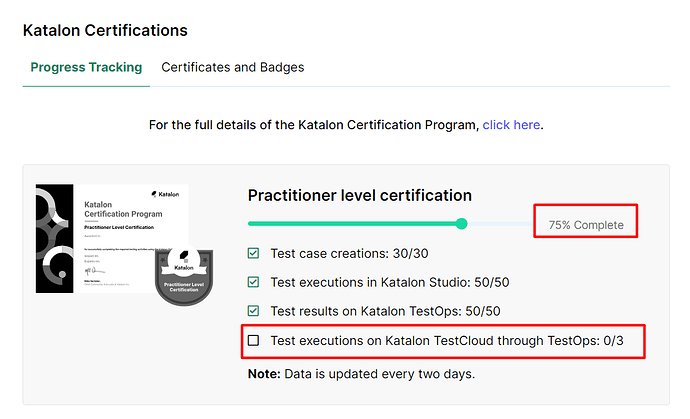Check the unchecked Katalon TestCloud executions checkbox
The image size is (690, 419).
point(254,341)
